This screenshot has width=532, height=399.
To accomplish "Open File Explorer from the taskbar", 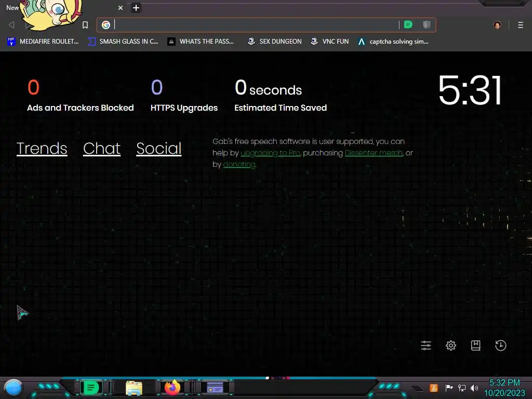I will pos(134,388).
